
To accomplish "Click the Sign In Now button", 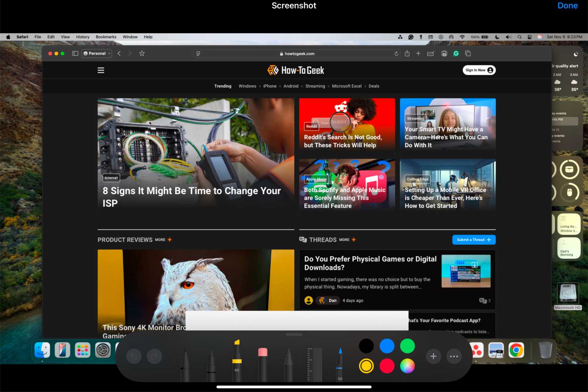I will coord(479,70).
